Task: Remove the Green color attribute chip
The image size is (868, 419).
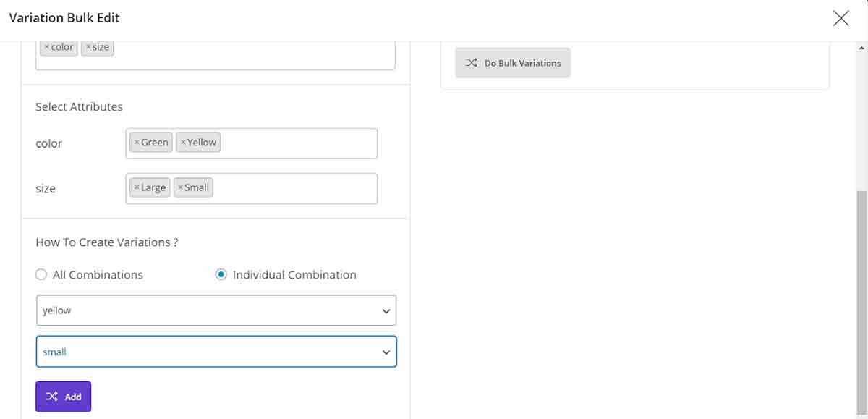Action: [137, 143]
